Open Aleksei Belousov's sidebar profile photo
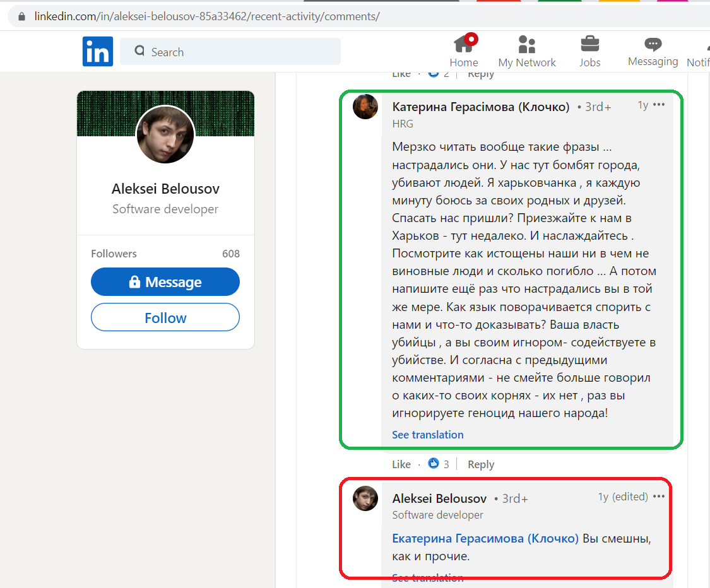 click(x=165, y=134)
